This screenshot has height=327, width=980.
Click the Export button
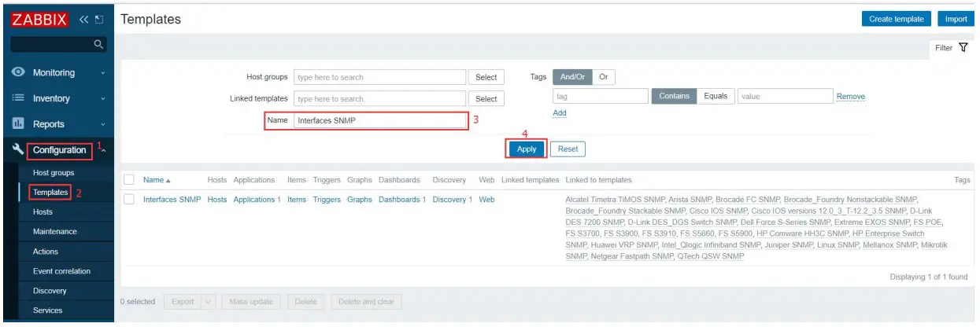(x=183, y=302)
